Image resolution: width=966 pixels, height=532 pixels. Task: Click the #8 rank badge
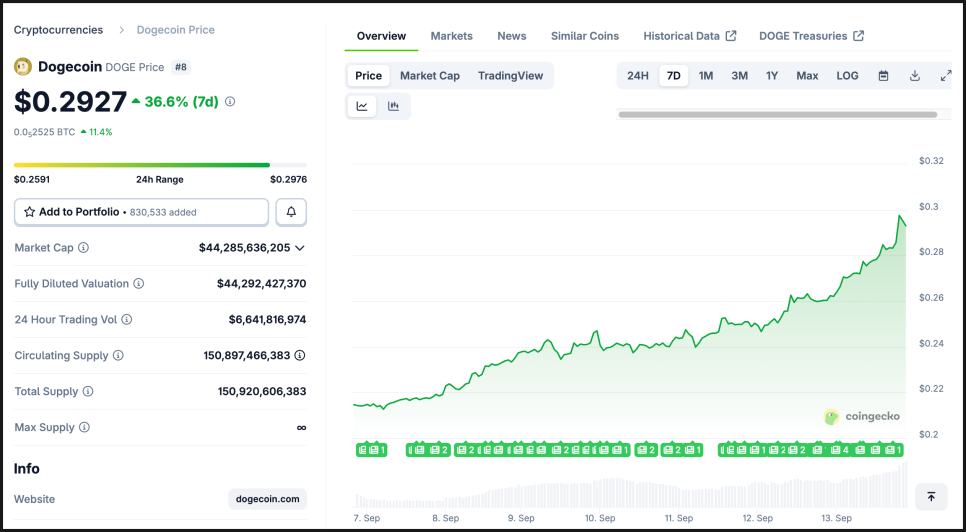[181, 67]
